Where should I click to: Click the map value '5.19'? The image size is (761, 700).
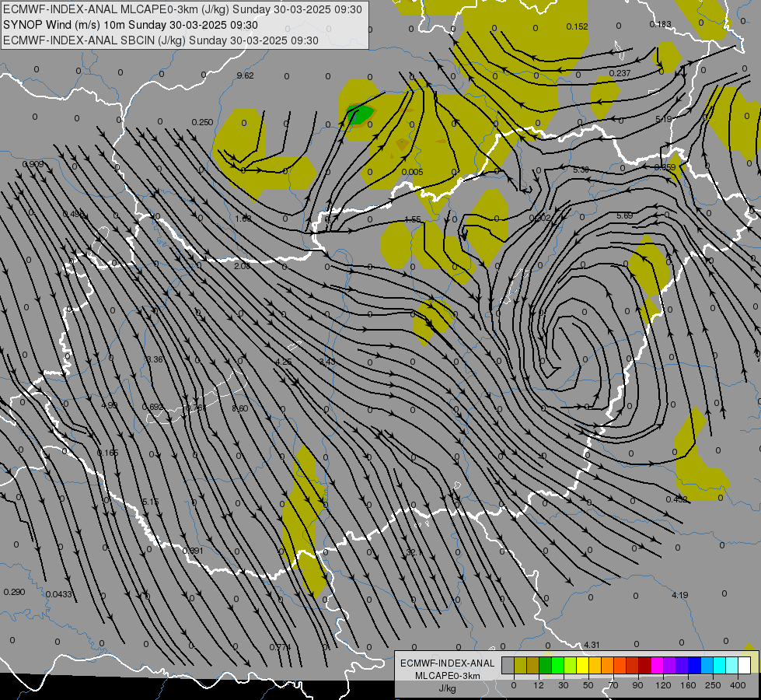664,119
